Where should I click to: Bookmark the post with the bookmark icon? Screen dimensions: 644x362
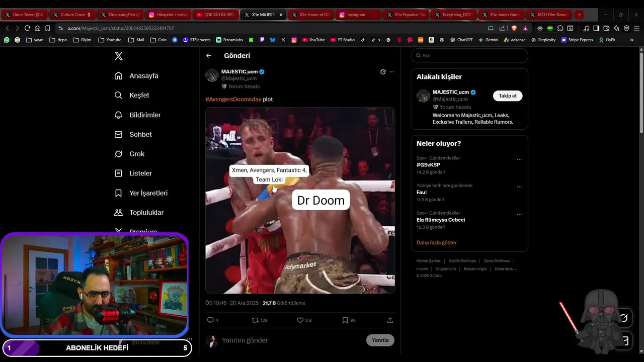point(345,320)
